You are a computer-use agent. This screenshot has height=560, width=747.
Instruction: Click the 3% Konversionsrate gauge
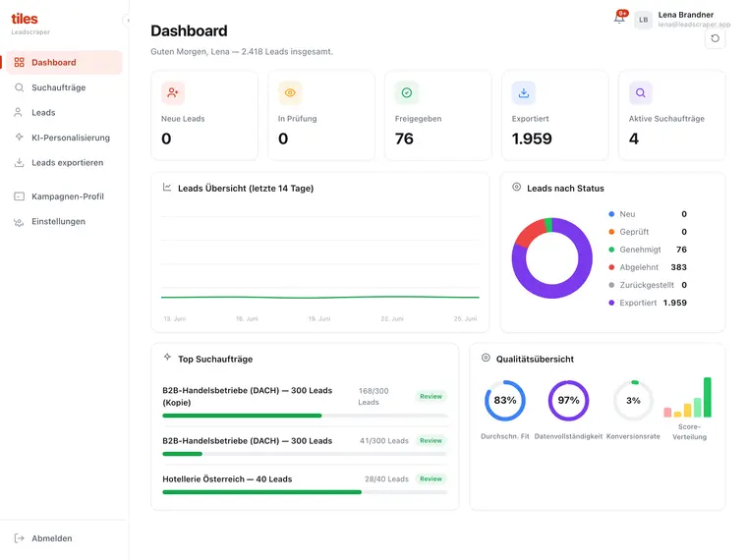click(633, 401)
